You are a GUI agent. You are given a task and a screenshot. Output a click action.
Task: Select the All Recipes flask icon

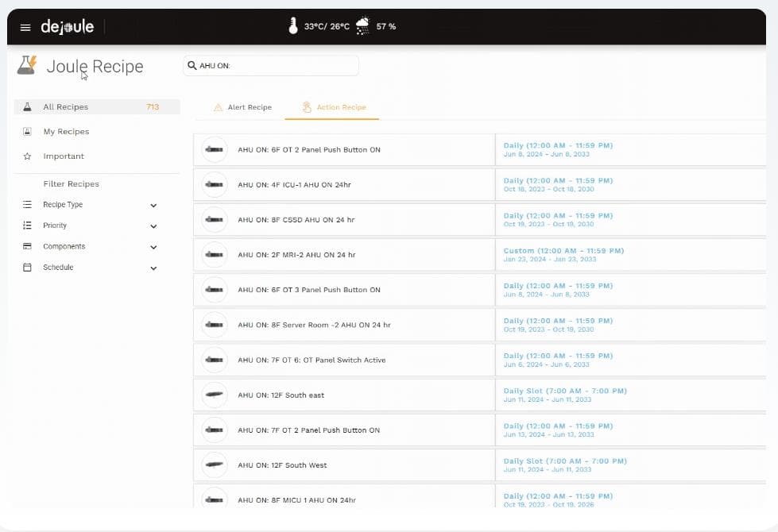coord(26,106)
